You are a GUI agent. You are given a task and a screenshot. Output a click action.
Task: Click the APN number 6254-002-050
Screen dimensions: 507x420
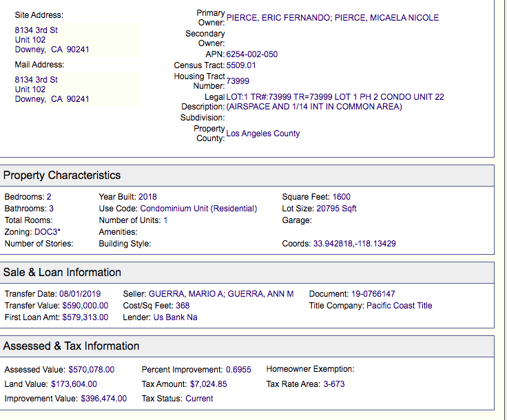point(252,54)
